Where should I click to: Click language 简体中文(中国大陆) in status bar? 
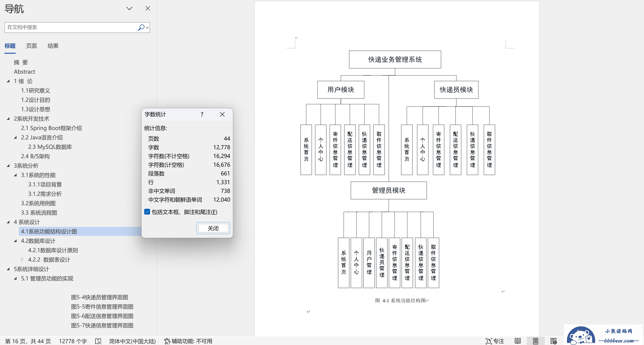[132, 341]
